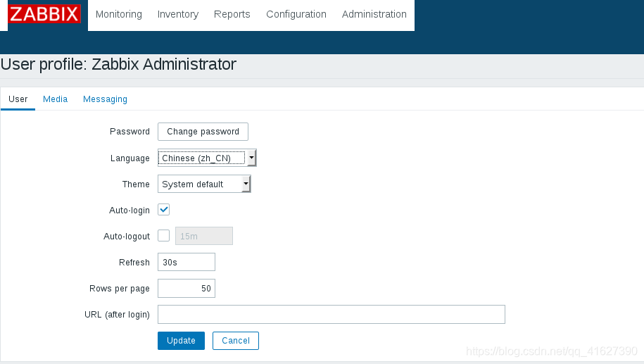Click the Cancel button
The height and width of the screenshot is (364, 644).
point(236,341)
